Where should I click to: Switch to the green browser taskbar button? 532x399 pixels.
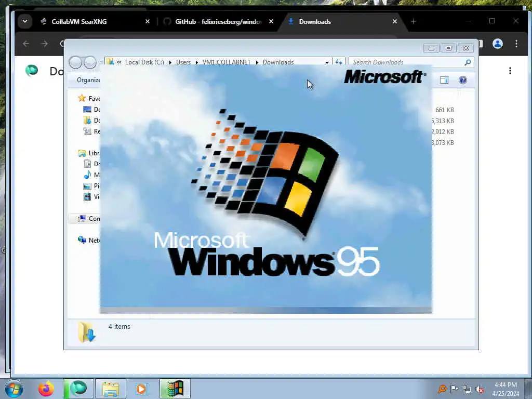pos(78,389)
